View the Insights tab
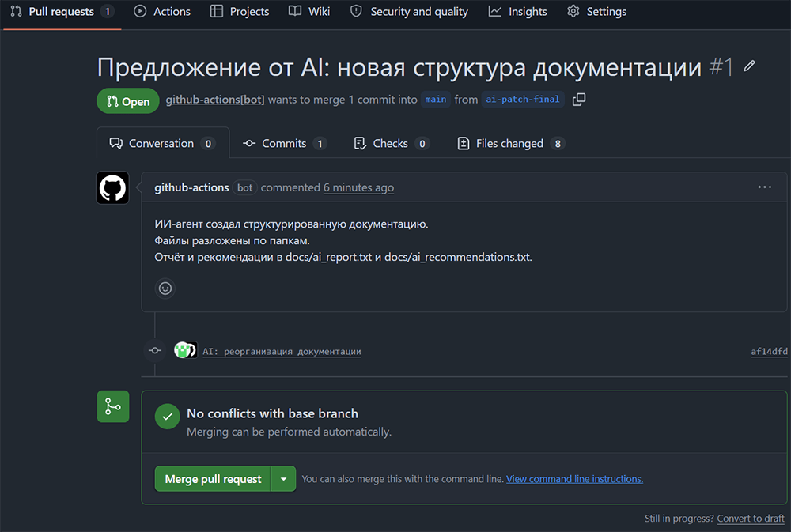Image resolution: width=791 pixels, height=532 pixels. coord(517,12)
